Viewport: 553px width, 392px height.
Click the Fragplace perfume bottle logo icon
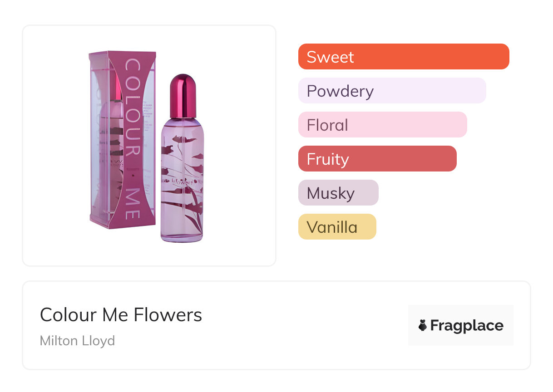[423, 325]
